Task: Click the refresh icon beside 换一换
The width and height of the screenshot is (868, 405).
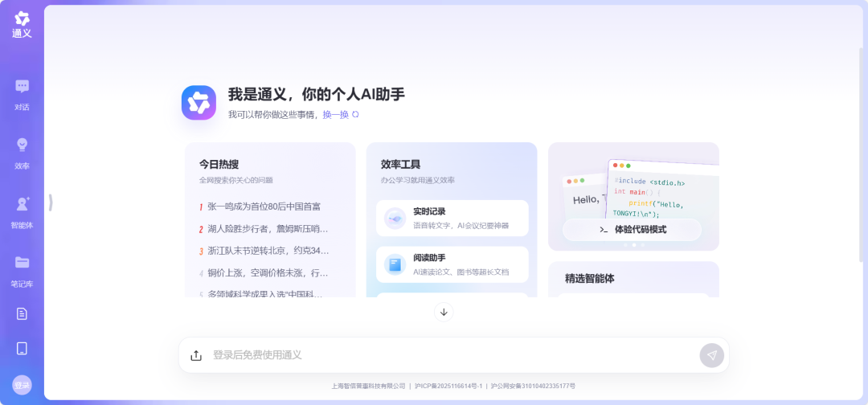Action: [355, 115]
